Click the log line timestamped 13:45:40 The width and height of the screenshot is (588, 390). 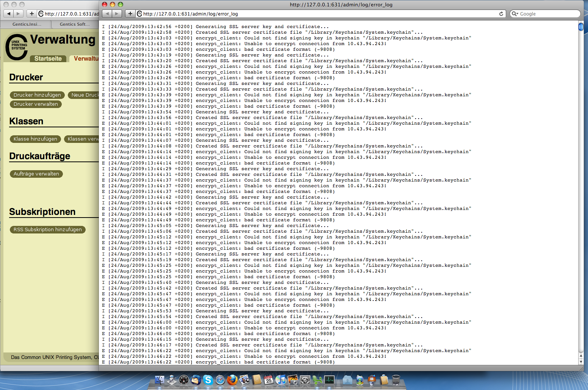pyautogui.click(x=216, y=283)
